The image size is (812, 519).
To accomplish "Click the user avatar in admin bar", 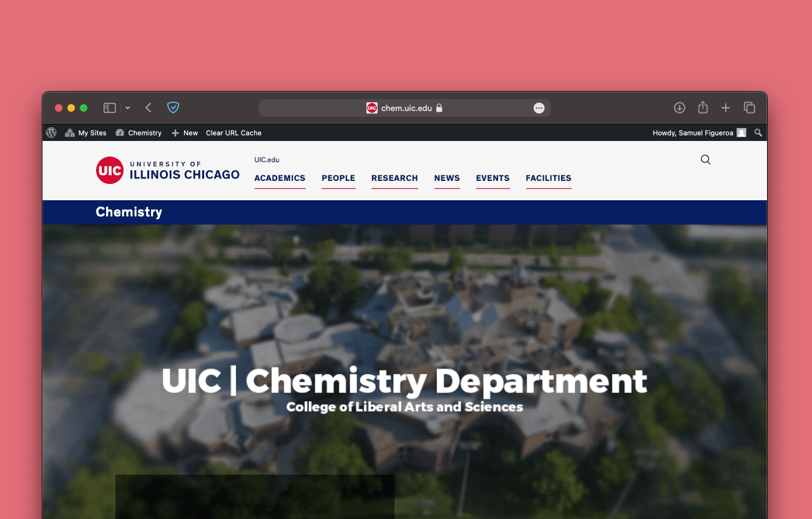I will 741,133.
